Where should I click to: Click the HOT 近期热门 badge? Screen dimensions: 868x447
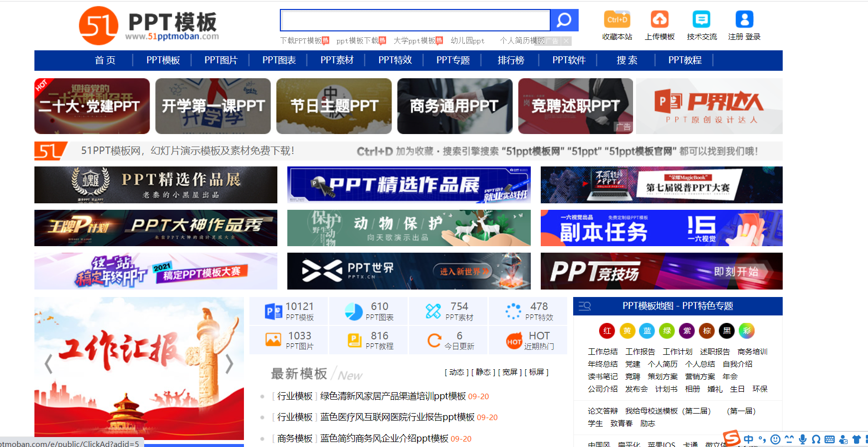pos(514,341)
